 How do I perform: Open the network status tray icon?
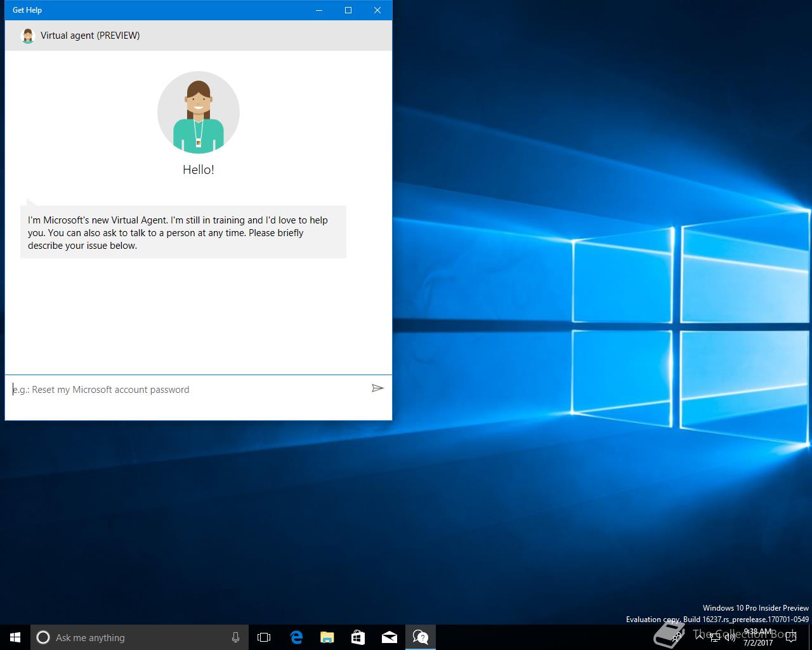pyautogui.click(x=715, y=637)
